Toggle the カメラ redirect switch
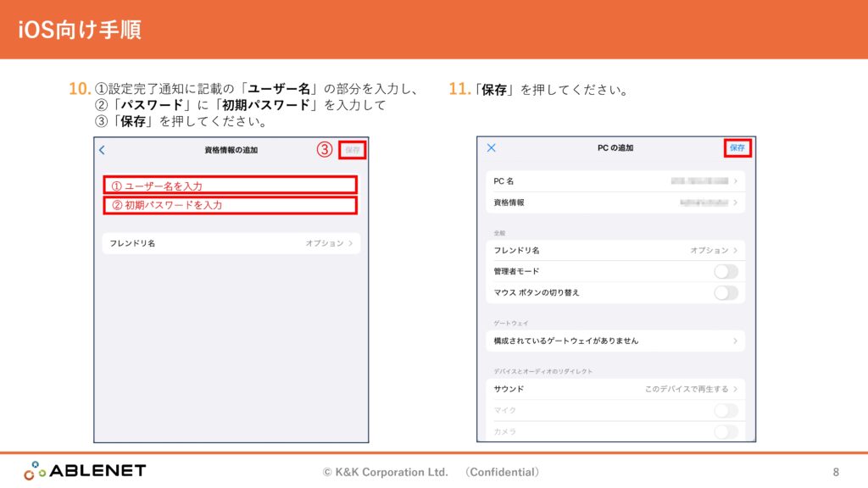Screen dimensions: 868x488 (x=726, y=431)
